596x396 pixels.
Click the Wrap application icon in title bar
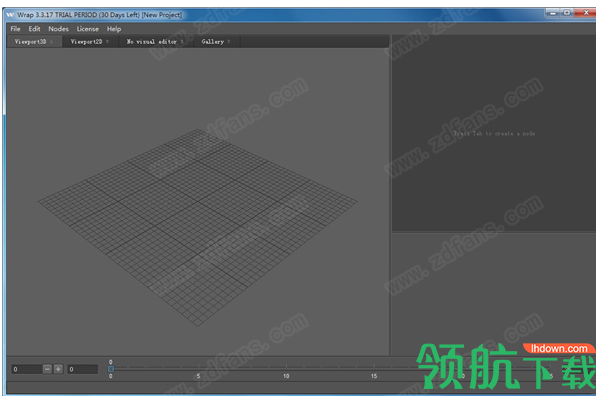click(10, 15)
